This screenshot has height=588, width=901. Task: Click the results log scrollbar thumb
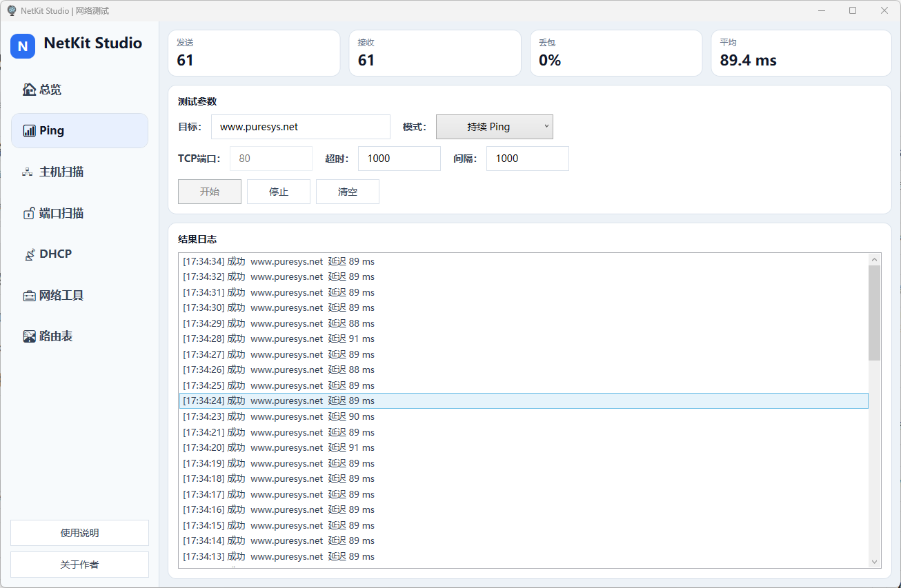pyautogui.click(x=875, y=312)
